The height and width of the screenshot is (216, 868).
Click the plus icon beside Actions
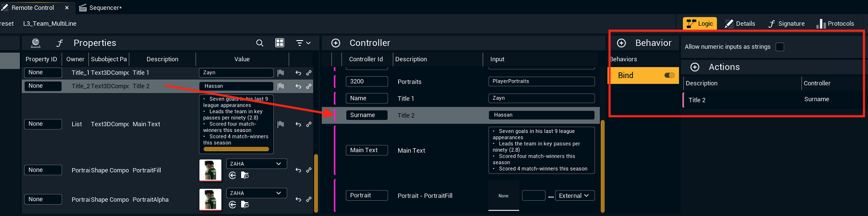(695, 67)
